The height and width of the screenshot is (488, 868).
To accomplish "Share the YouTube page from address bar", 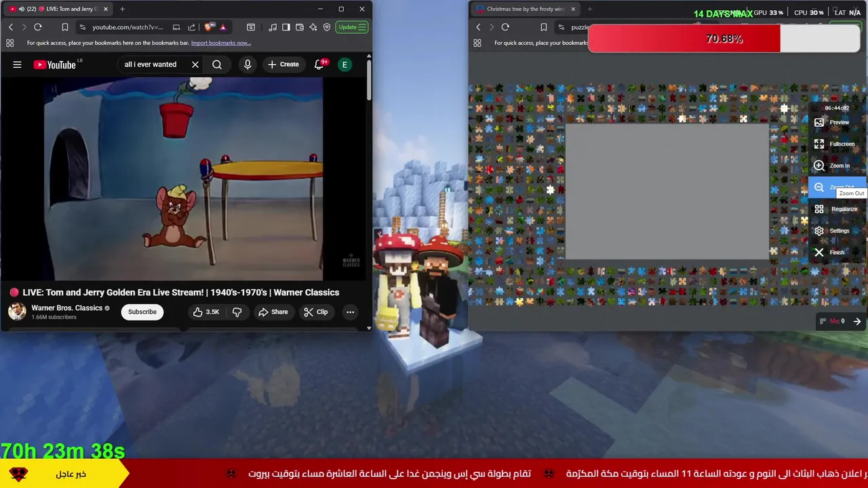I will click(191, 27).
